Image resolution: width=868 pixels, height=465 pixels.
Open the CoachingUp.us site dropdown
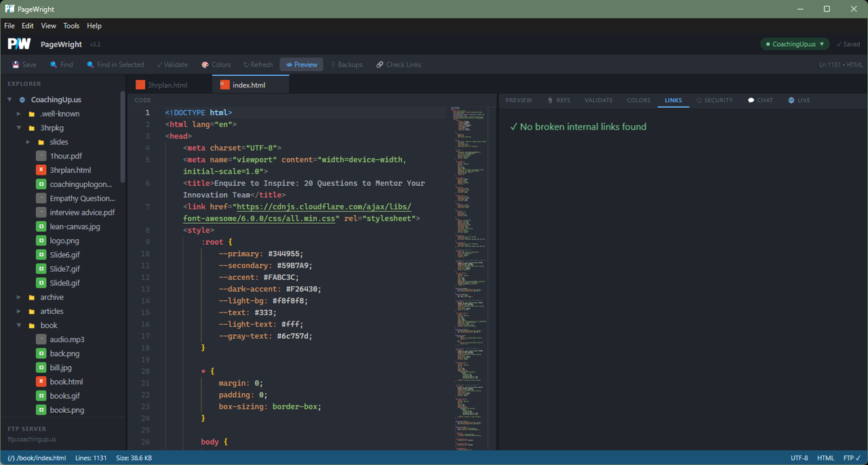794,43
